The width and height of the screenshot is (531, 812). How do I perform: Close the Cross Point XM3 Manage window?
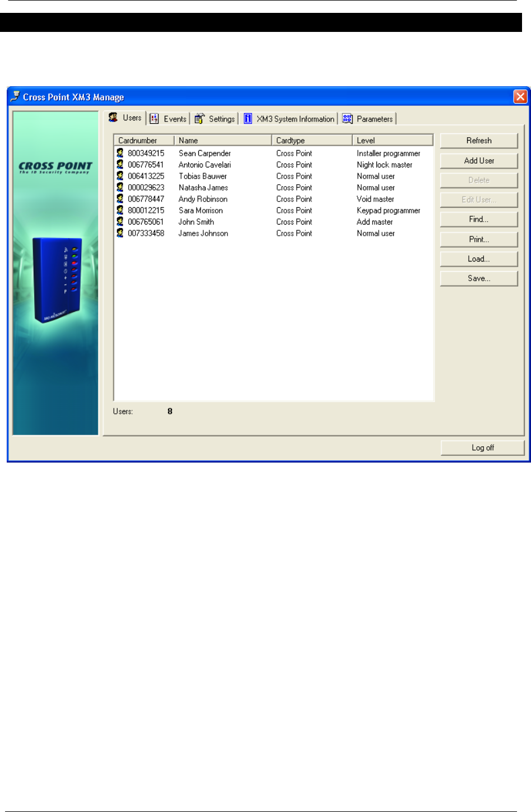tap(520, 96)
